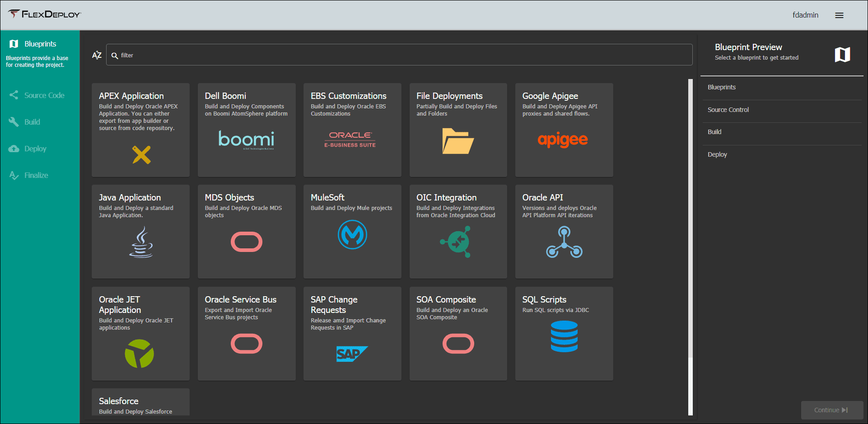
Task: Select the Oracle JET green logo
Action: point(140,354)
